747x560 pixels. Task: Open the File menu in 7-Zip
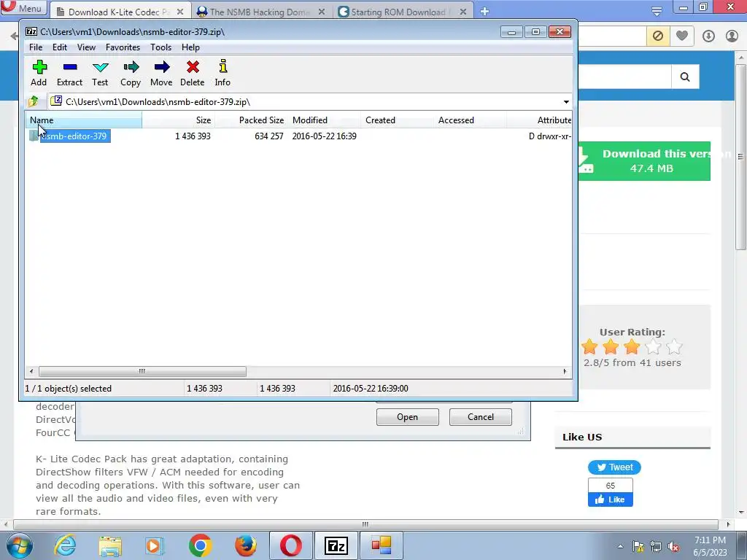point(36,47)
